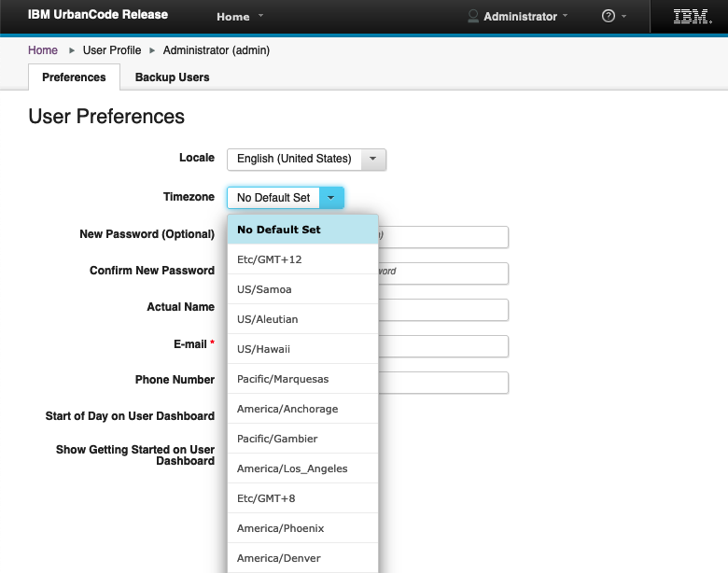Choose America/Phoenix timezone option
728x573 pixels.
[302, 528]
